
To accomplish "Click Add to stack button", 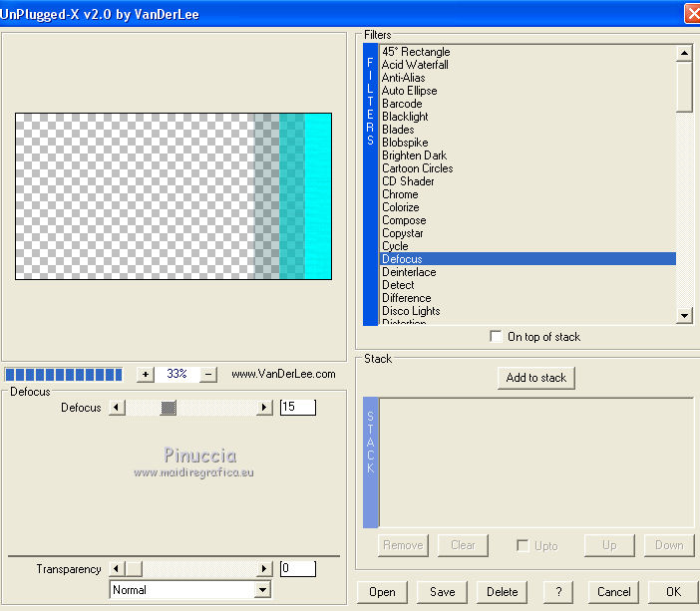I will click(536, 378).
